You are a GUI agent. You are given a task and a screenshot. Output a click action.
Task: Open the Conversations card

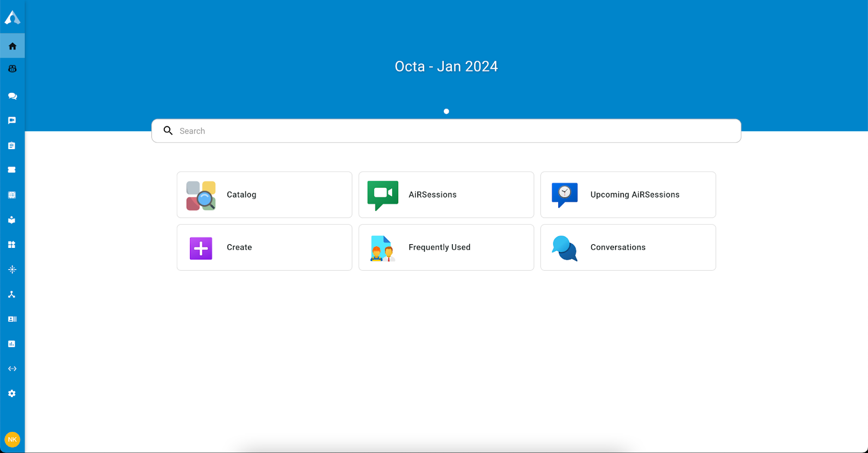tap(628, 247)
